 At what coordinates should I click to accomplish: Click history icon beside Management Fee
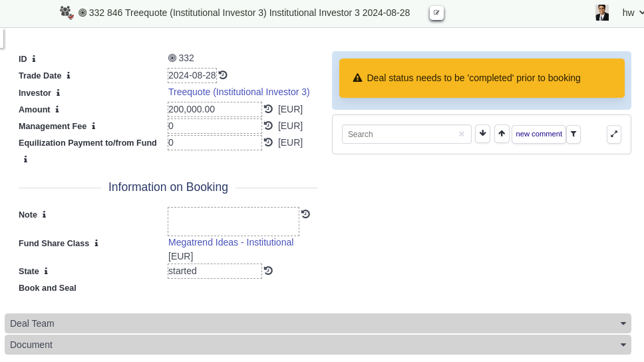point(268,126)
